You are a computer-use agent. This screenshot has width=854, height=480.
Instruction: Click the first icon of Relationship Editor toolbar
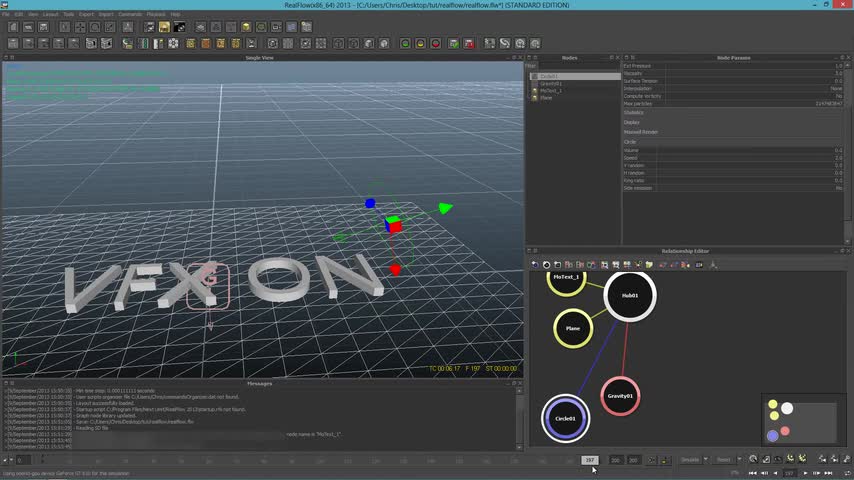[x=535, y=265]
